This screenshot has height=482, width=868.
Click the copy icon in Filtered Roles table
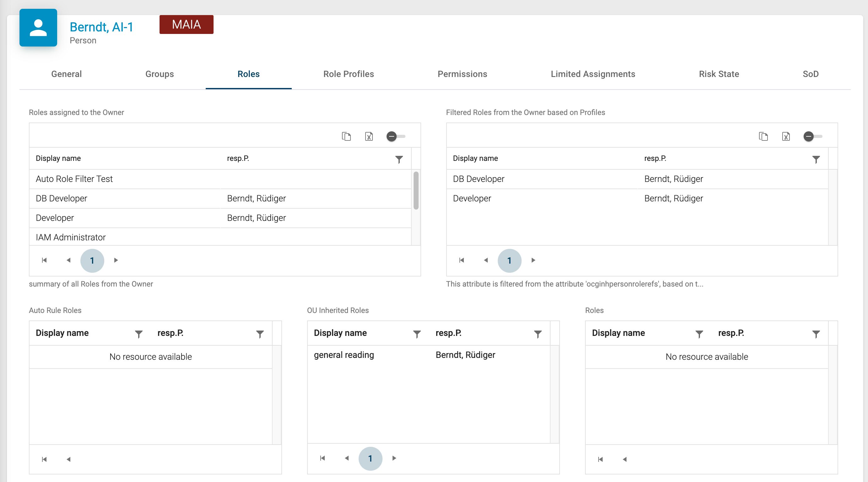point(763,136)
